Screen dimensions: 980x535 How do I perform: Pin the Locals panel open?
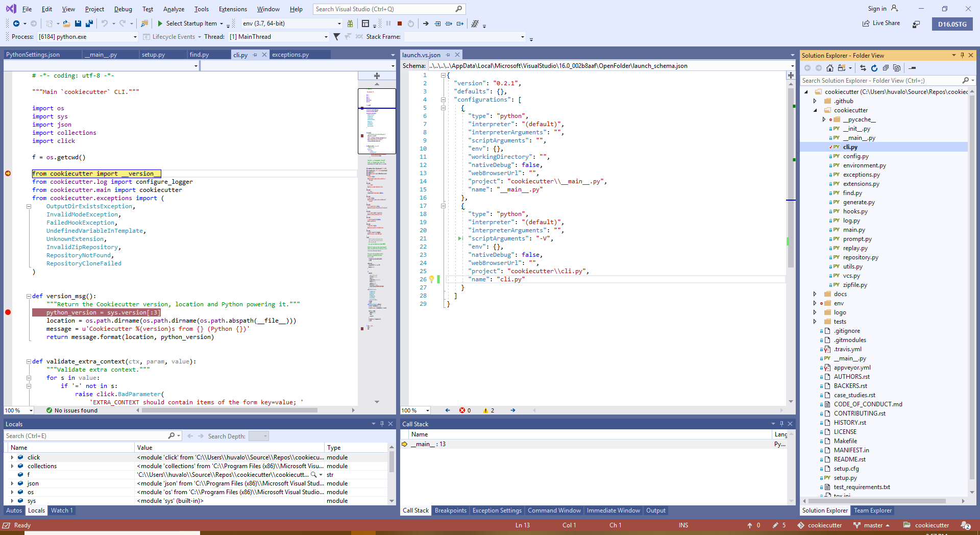coord(381,424)
